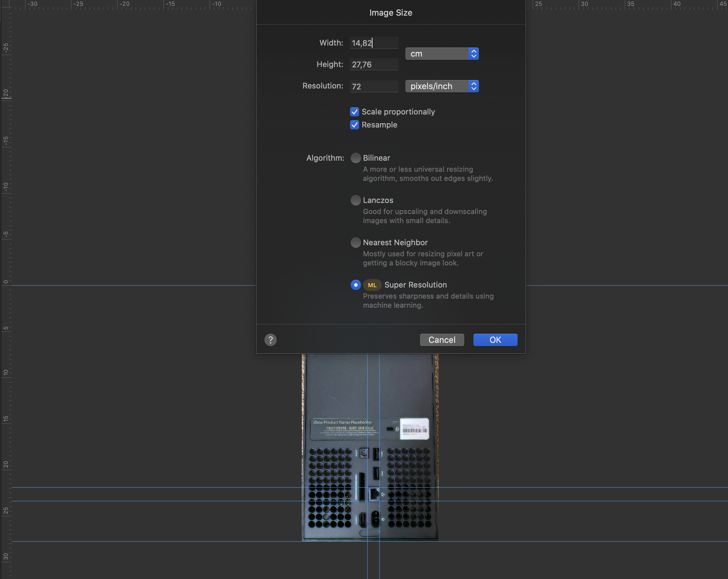Open help via the question mark icon
The width and height of the screenshot is (728, 579).
click(270, 340)
